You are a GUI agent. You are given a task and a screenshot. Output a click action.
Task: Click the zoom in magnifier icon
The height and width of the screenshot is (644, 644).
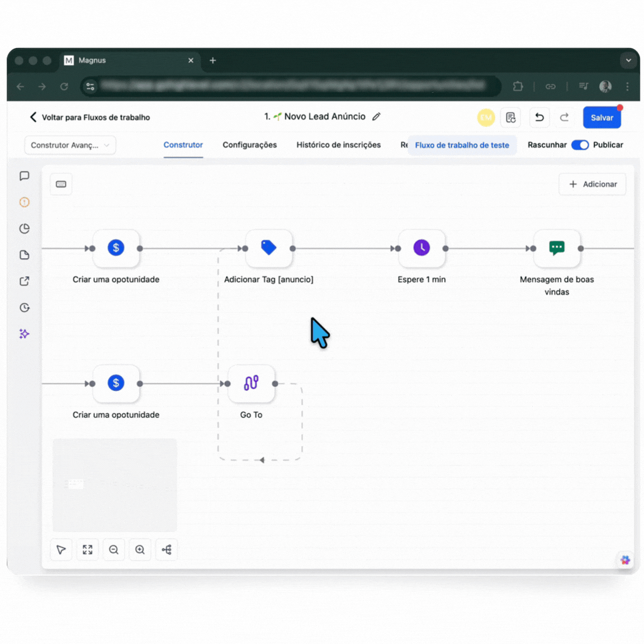coord(140,550)
